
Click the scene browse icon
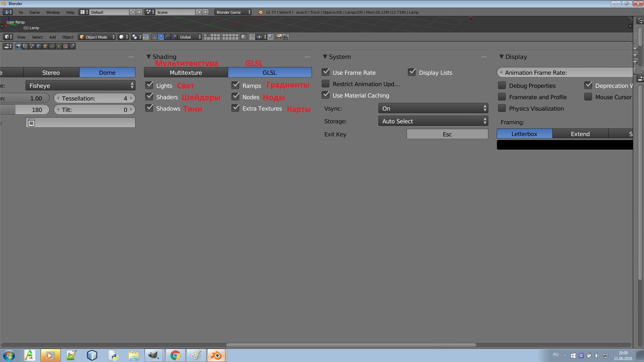[x=150, y=12]
